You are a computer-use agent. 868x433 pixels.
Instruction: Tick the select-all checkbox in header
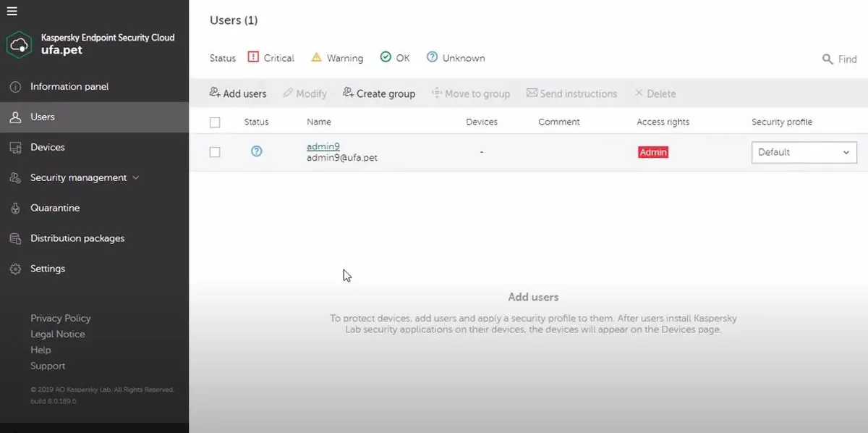pyautogui.click(x=215, y=122)
